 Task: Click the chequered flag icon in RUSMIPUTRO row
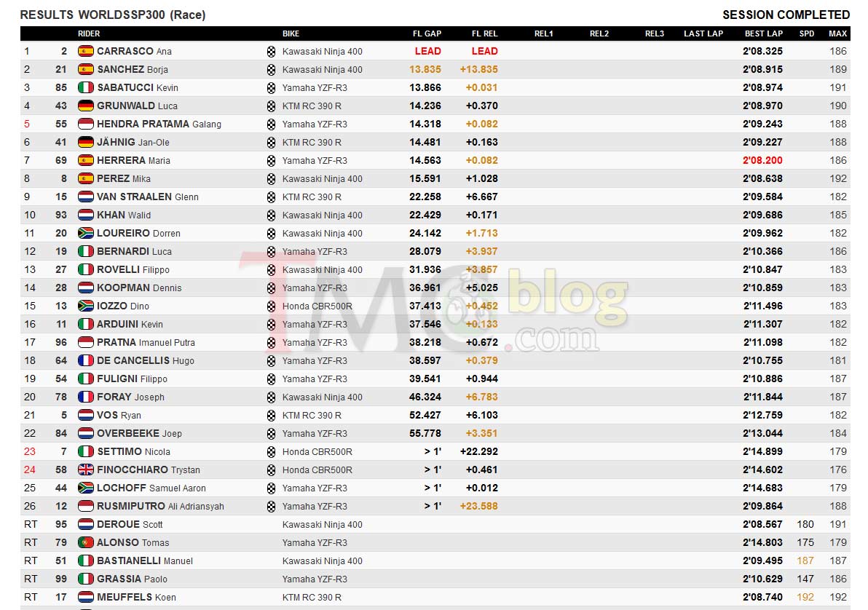click(x=271, y=507)
